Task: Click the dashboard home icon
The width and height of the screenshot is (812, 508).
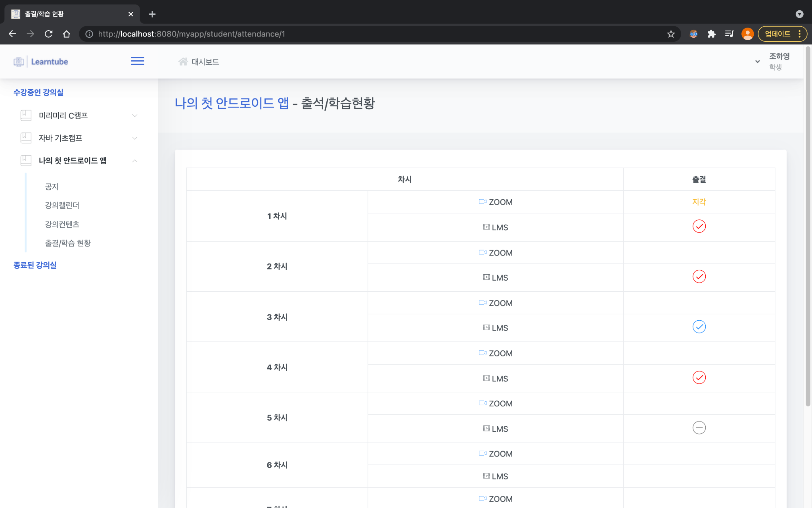Action: (183, 62)
